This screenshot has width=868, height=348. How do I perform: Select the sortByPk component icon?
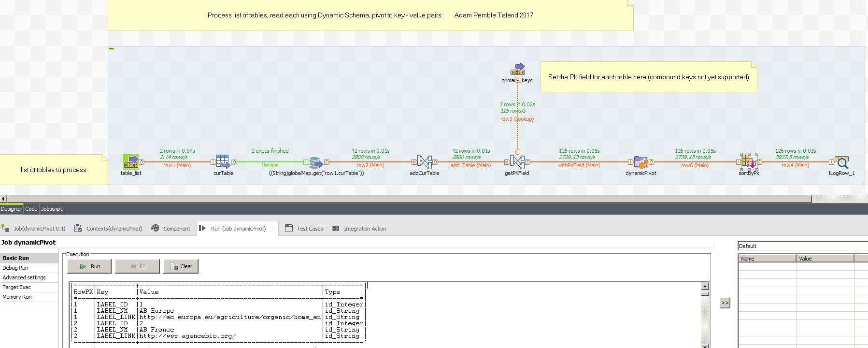point(749,161)
